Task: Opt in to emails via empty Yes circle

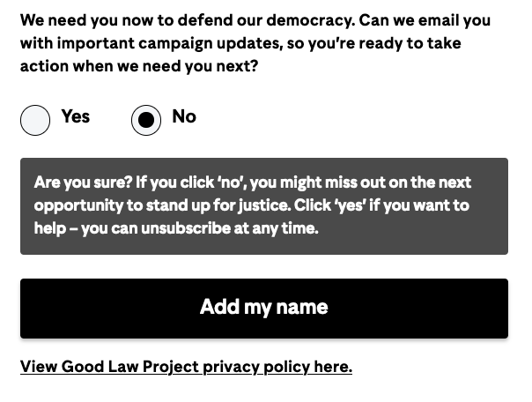Action: (x=35, y=120)
